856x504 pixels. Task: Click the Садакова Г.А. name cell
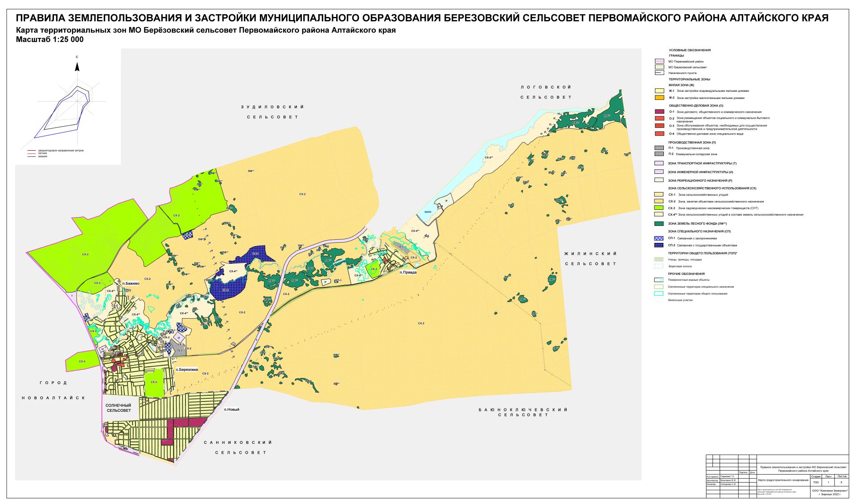click(x=729, y=476)
